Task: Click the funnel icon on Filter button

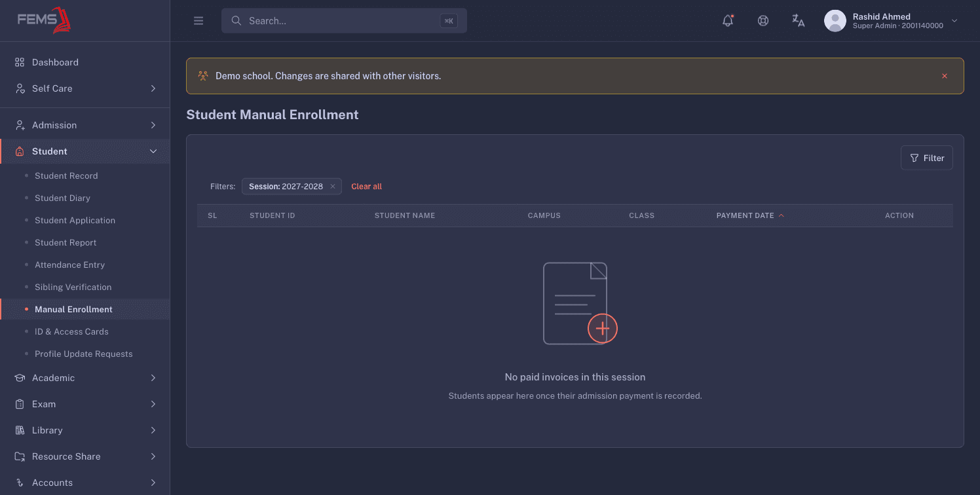Action: 914,158
